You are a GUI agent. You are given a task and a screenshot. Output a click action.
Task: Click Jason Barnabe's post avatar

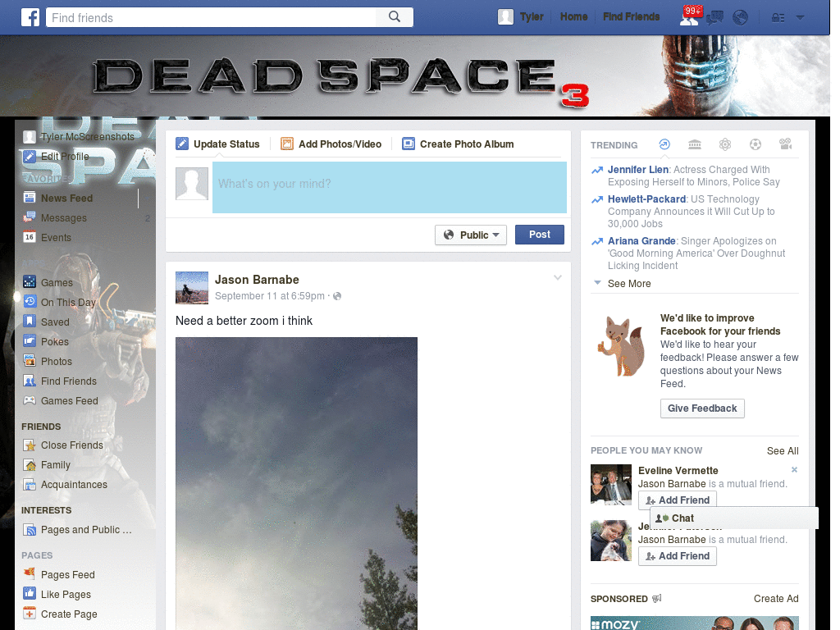[192, 288]
